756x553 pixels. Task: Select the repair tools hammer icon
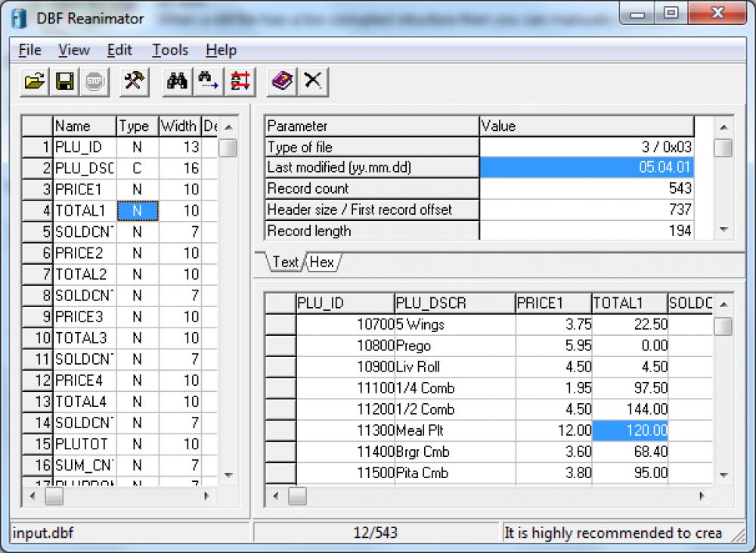tap(133, 81)
